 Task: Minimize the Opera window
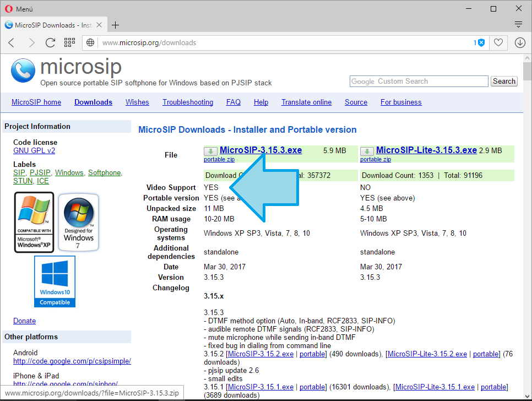coord(469,8)
